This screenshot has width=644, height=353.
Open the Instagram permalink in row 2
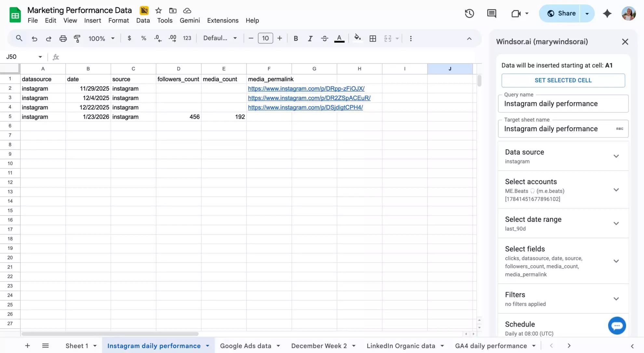[306, 88]
